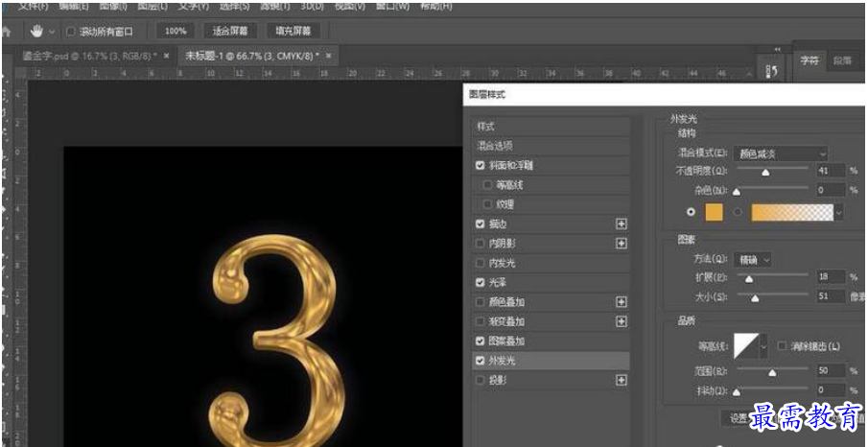This screenshot has width=868, height=447.
Task: Open the History panel icon beside 字符 tab
Action: click(772, 70)
